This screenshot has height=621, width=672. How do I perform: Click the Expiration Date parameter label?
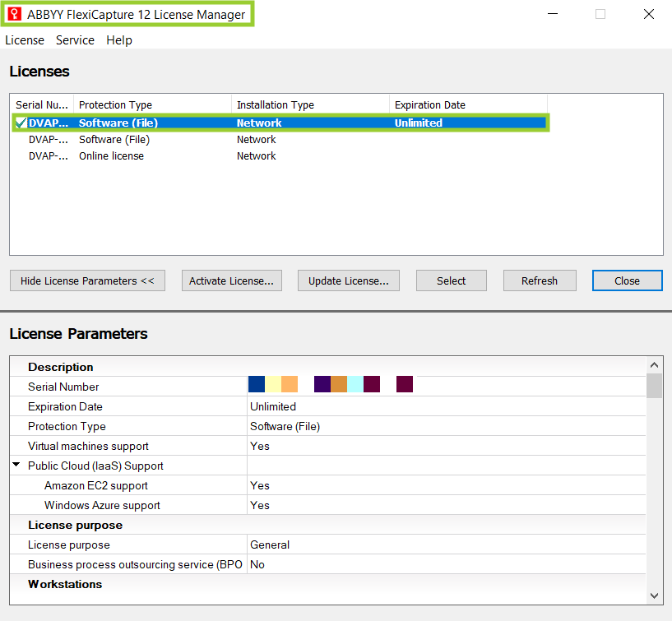click(x=65, y=406)
